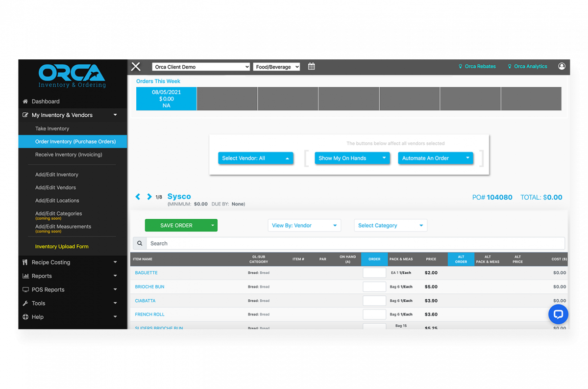
Task: Open Show My On Hands dropdown
Action: pyautogui.click(x=352, y=158)
